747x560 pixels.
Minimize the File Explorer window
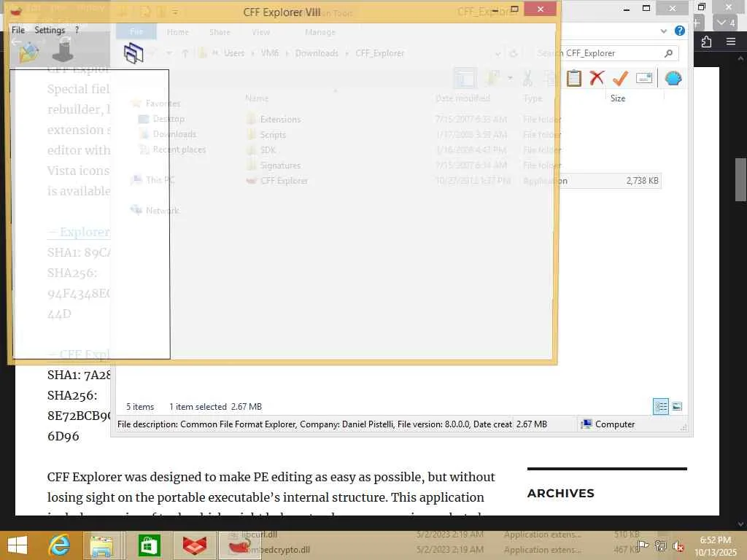(627, 9)
